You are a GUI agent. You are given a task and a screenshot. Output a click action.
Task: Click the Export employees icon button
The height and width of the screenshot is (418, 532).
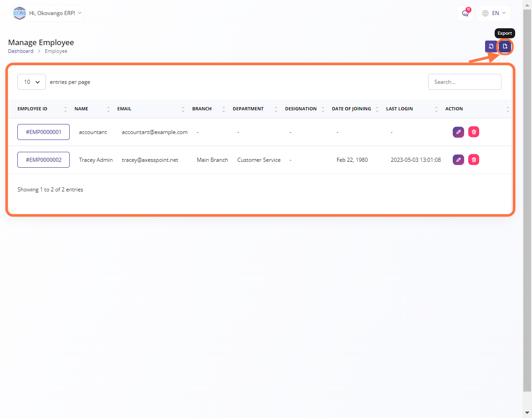pos(505,46)
